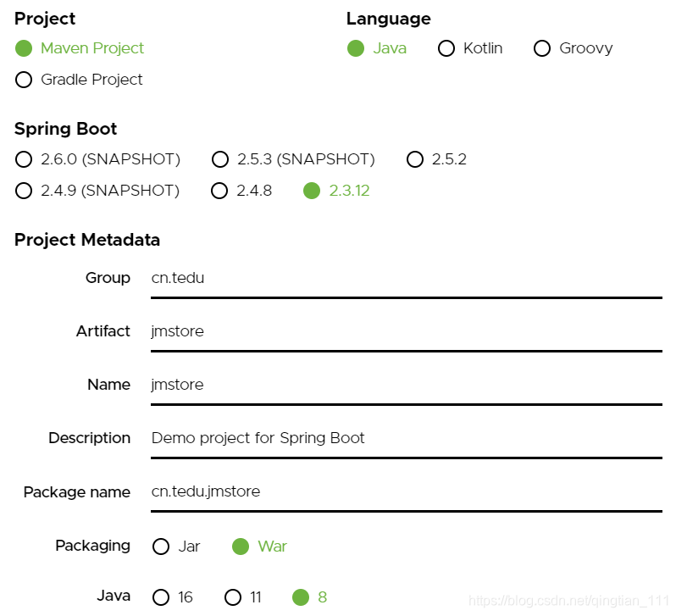Choose Spring Boot 2.5.3 (SNAPSHOT)
This screenshot has height=616, width=676.
pyautogui.click(x=220, y=159)
